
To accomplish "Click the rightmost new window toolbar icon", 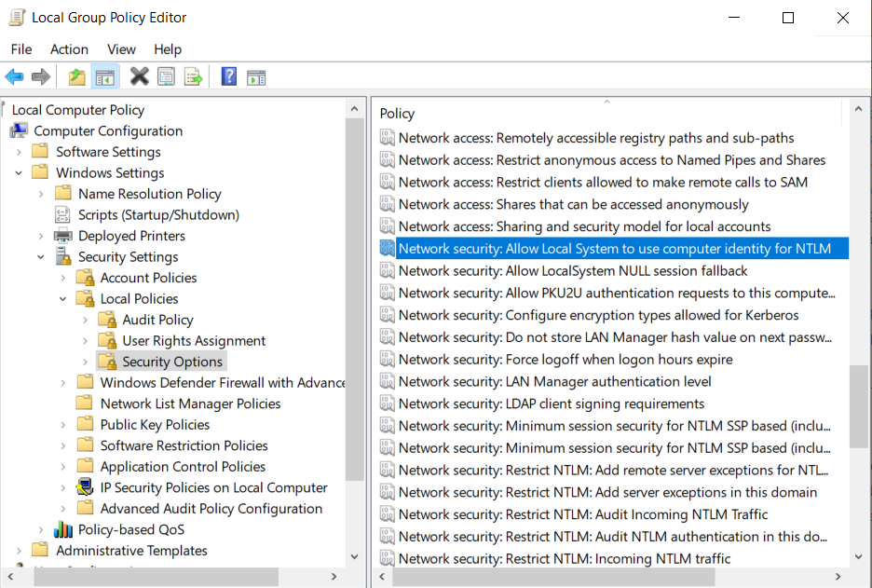I will coord(256,76).
